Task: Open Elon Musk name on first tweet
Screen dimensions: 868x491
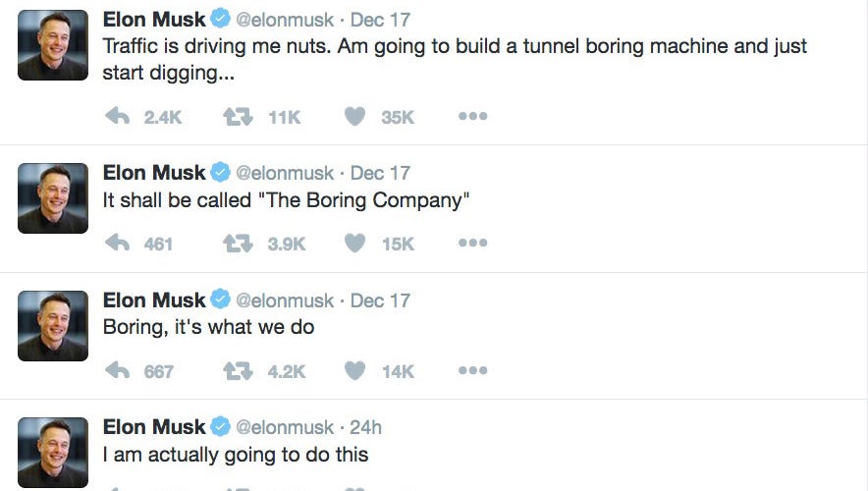Action: 154,19
